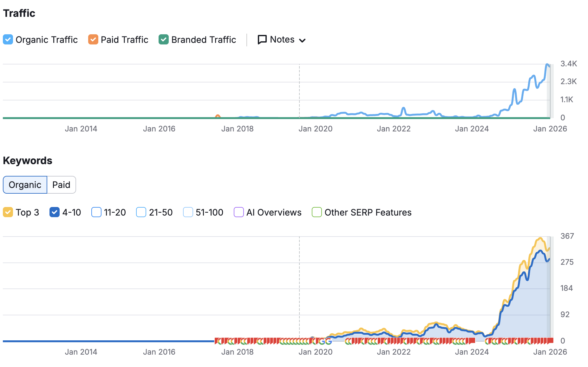Click the wide red flag just before Jan 2024
The width and height of the screenshot is (588, 367).
click(472, 341)
